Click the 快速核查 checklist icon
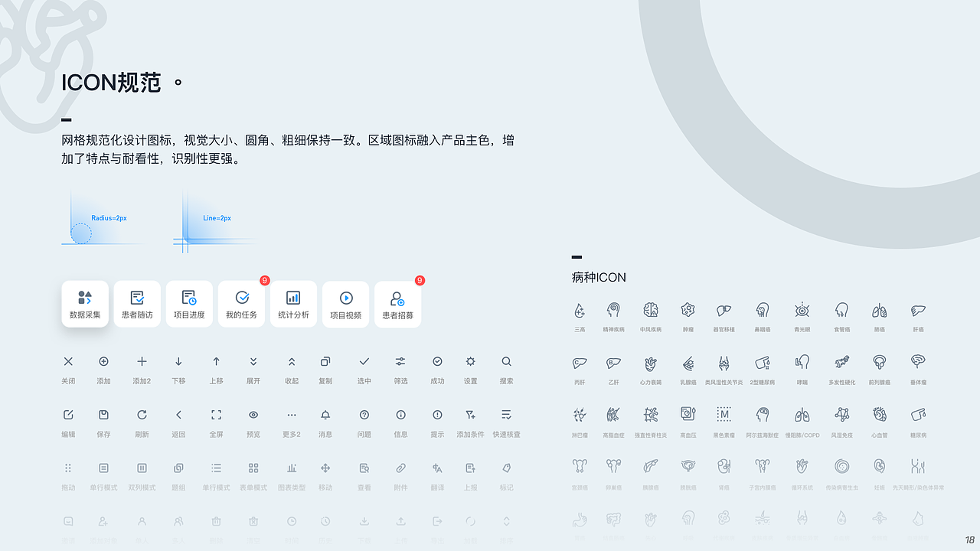Screen dimensions: 980x551 [x=506, y=415]
